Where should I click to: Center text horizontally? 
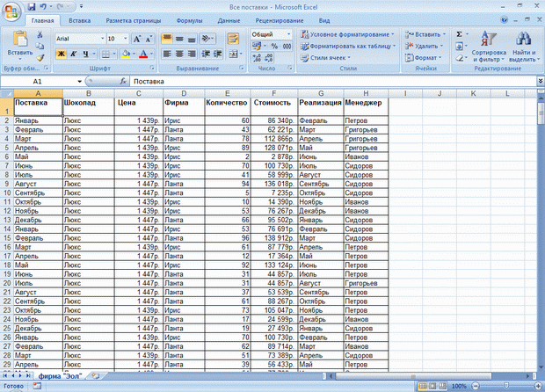click(x=179, y=54)
